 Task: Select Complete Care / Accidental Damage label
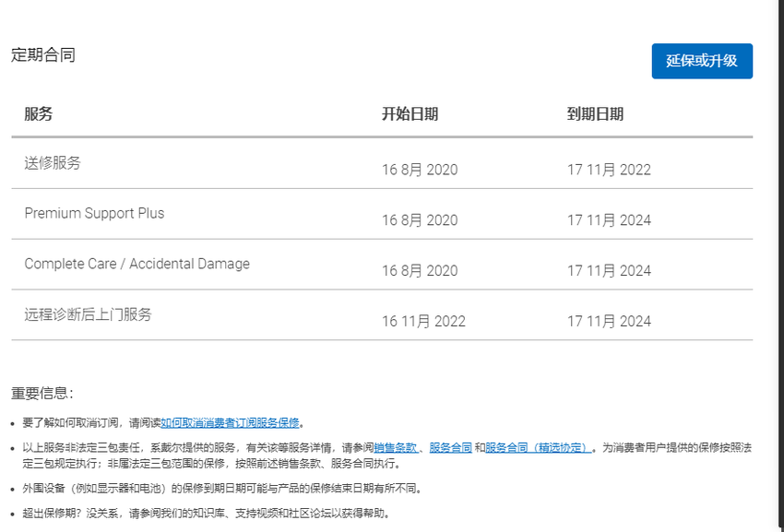coord(137,264)
